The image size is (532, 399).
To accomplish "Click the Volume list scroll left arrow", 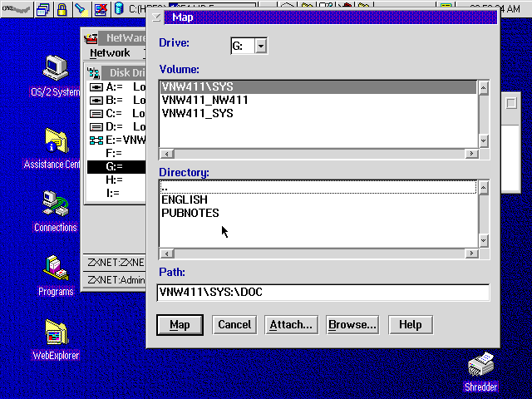I will 167,154.
